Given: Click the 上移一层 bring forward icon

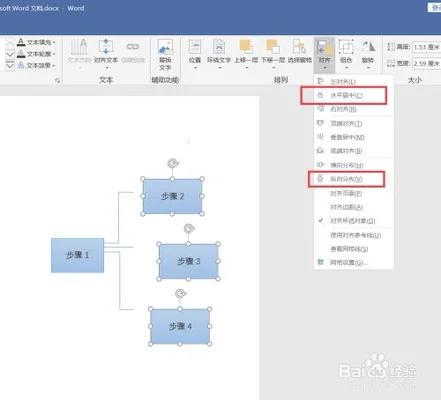Looking at the screenshot, I should point(246,47).
